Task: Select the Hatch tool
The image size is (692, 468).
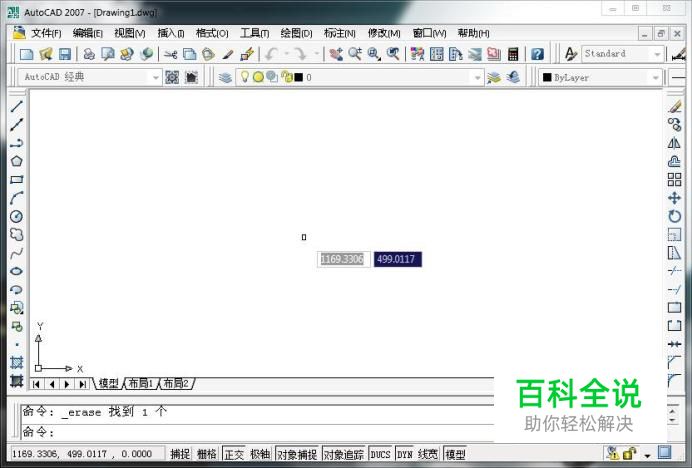Action: click(17, 362)
